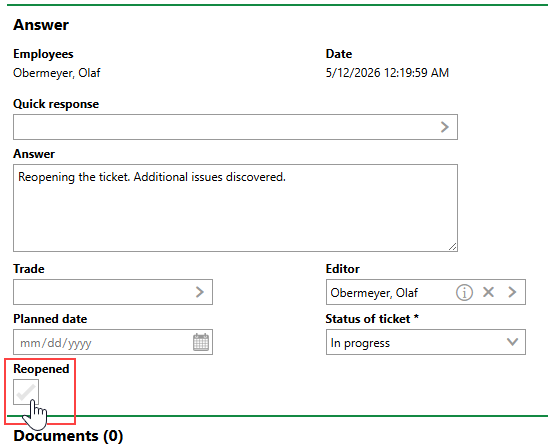
Task: Click the Quick response field
Action: pyautogui.click(x=235, y=127)
